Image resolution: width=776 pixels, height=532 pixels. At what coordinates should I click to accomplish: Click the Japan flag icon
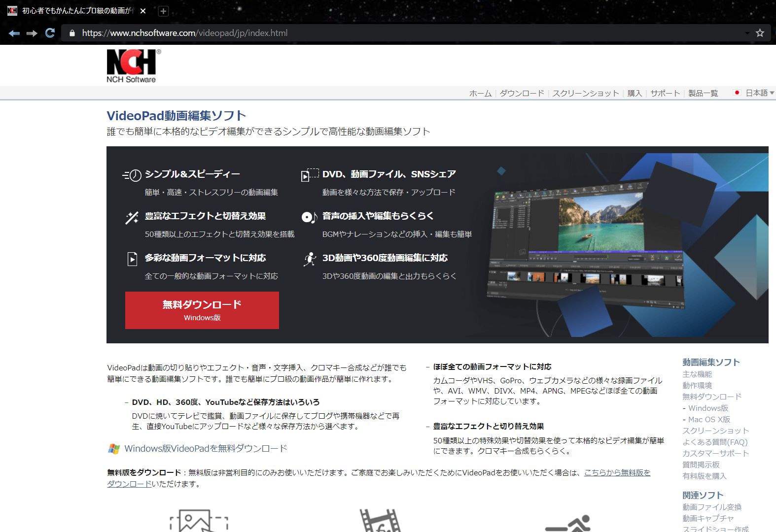click(x=737, y=93)
